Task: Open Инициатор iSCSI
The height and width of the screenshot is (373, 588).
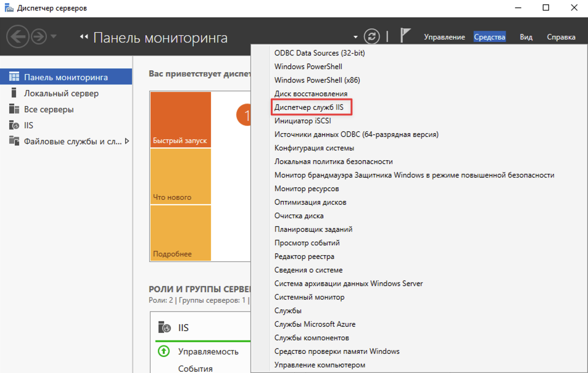Action: [x=302, y=121]
